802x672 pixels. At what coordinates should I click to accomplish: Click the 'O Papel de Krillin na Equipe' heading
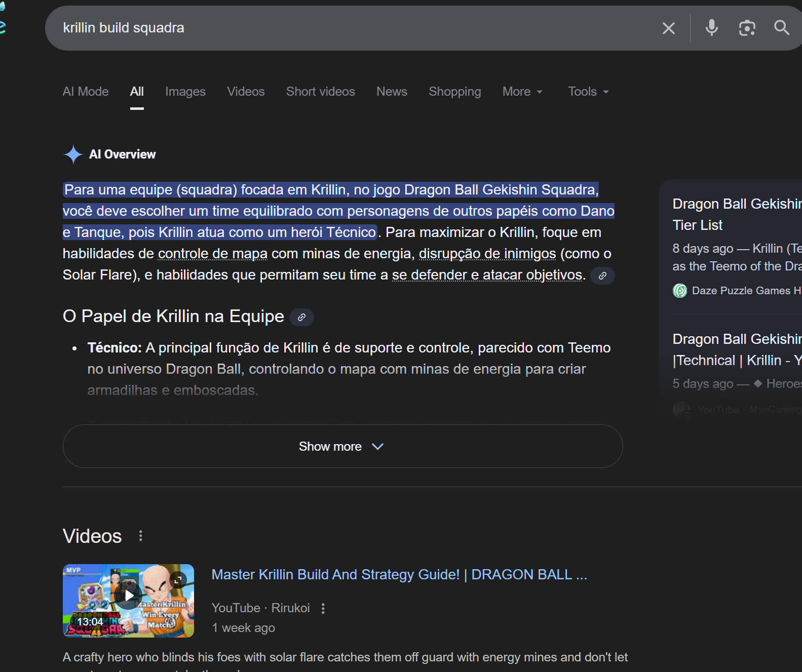tap(173, 317)
